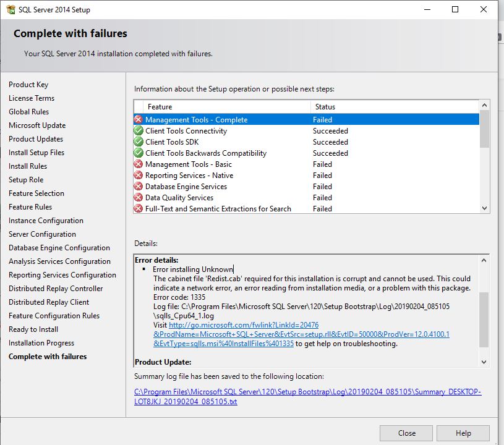The height and width of the screenshot is (445, 504).
Task: Click the Details box scrollbar thumb
Action: pos(484,320)
